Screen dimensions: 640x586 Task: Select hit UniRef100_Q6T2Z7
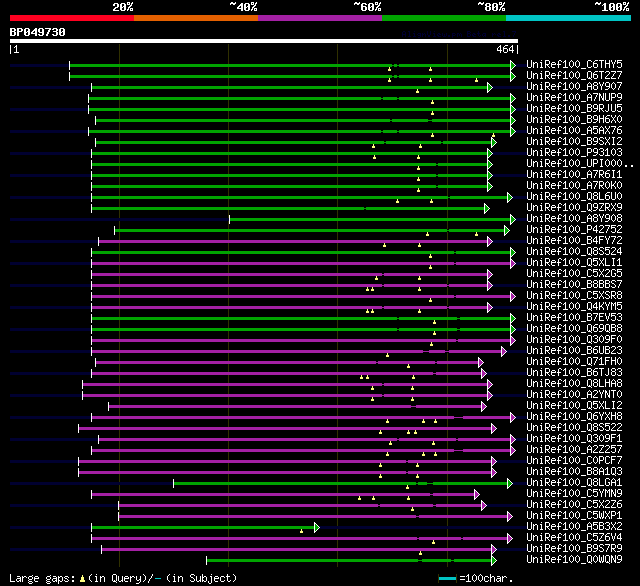574,75
